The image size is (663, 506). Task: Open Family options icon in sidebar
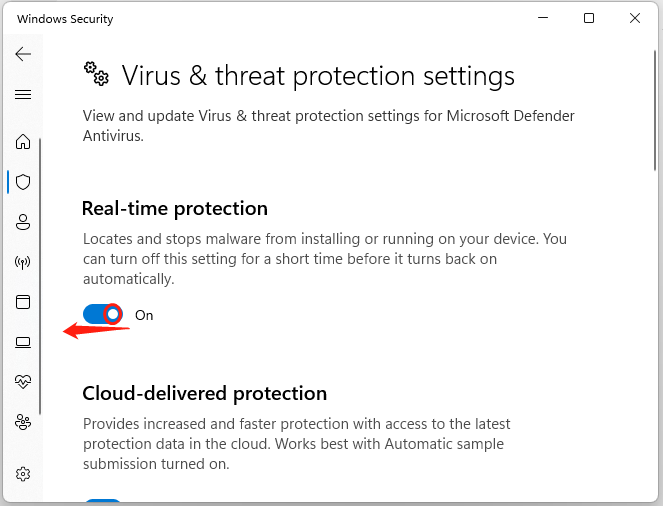[23, 422]
